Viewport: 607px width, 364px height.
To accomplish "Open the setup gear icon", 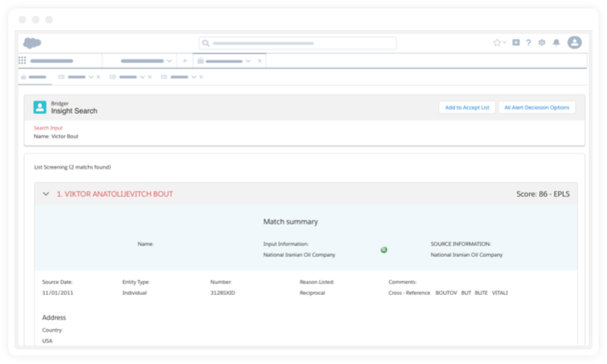I will click(541, 42).
